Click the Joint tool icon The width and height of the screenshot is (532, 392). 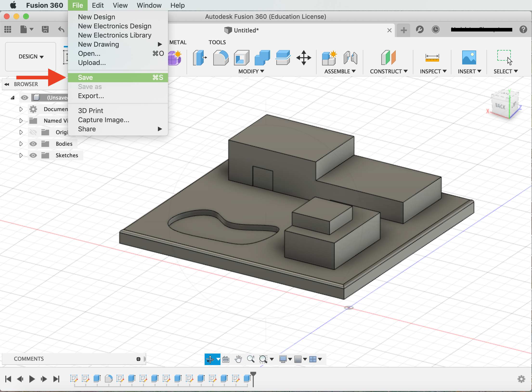(350, 58)
